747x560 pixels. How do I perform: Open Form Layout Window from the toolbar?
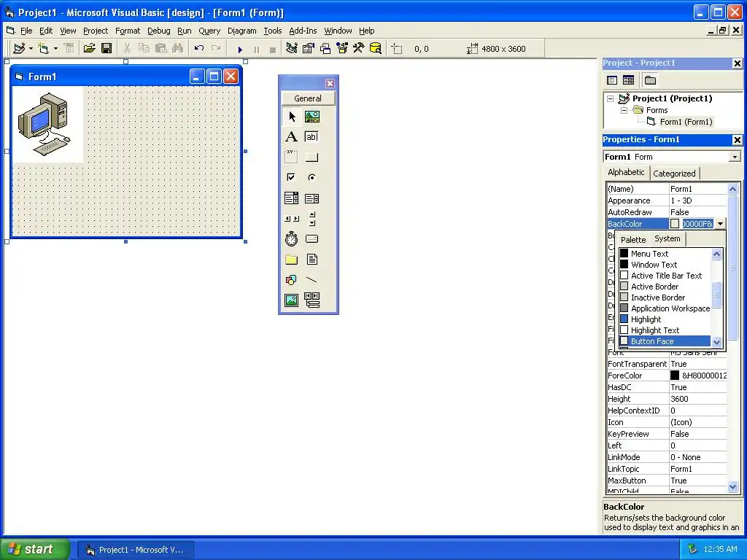[325, 49]
